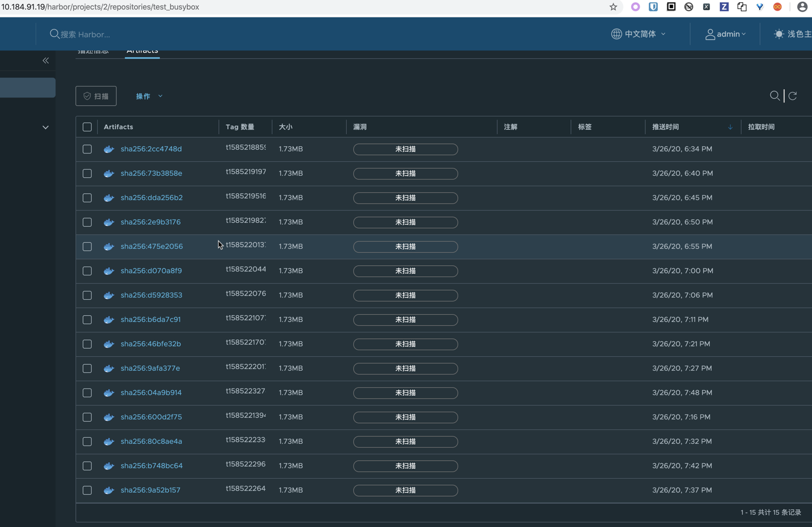Image resolution: width=812 pixels, height=527 pixels.
Task: Check the box for sha256:dda256b2
Action: [x=87, y=198]
